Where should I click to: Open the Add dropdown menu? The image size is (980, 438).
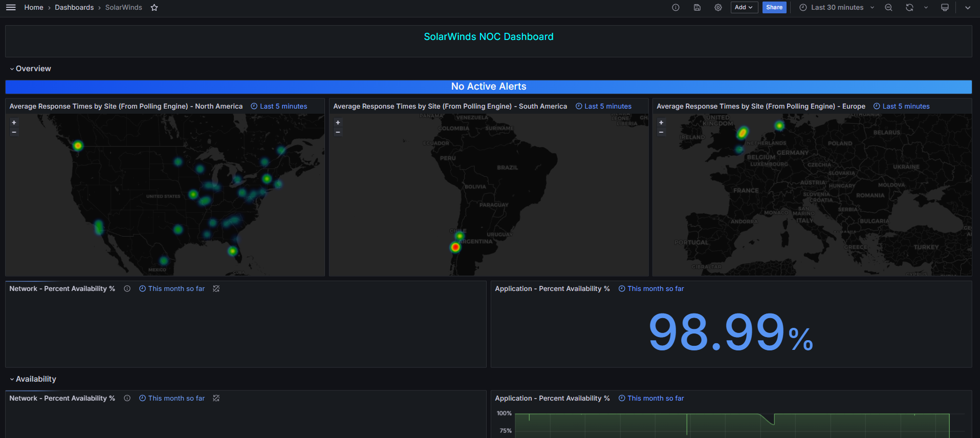(744, 8)
